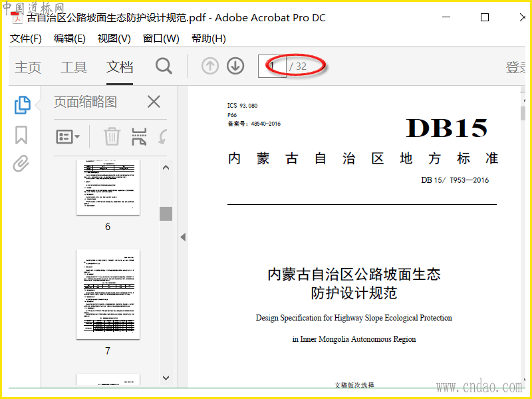Click the page label 6 under thumbnail

(108, 227)
